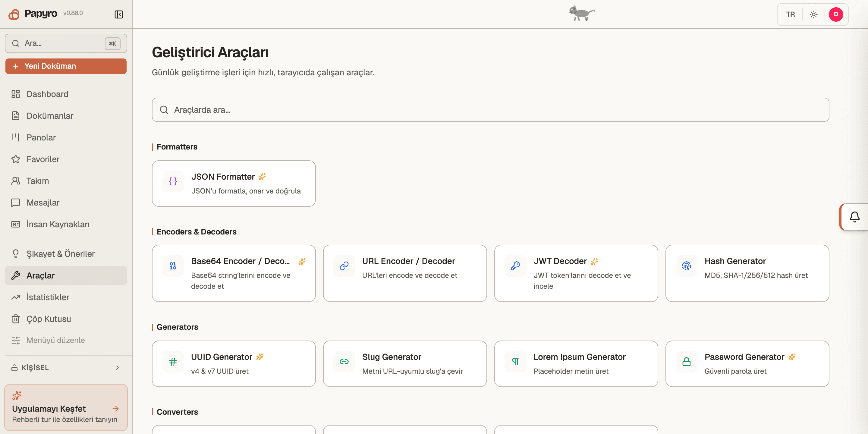Open İnsan Kaynakları section
This screenshot has width=868, height=434.
click(66, 225)
